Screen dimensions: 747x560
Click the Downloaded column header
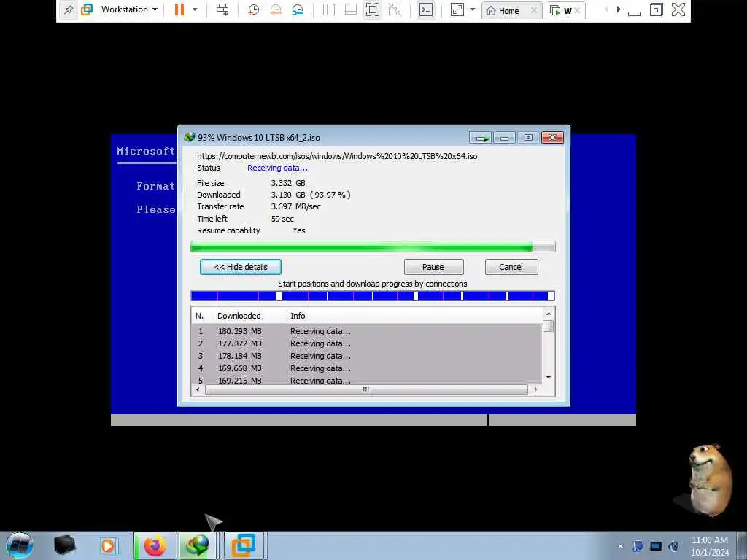(239, 316)
